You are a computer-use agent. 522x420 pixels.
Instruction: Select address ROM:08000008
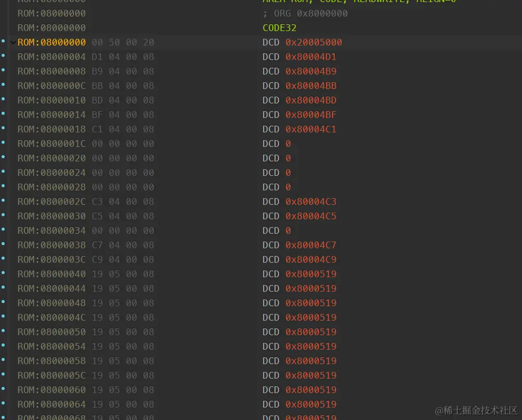coord(52,71)
